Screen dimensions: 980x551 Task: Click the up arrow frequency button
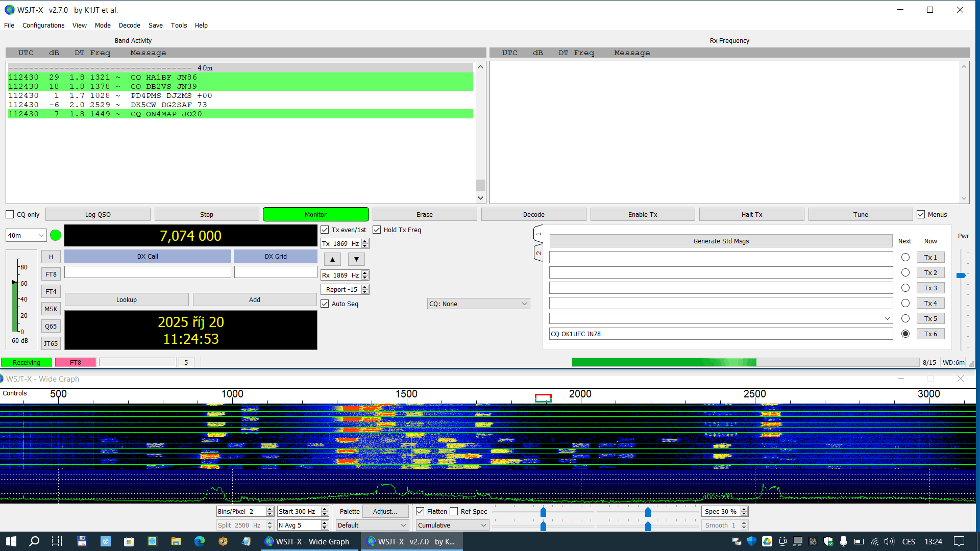click(x=332, y=259)
